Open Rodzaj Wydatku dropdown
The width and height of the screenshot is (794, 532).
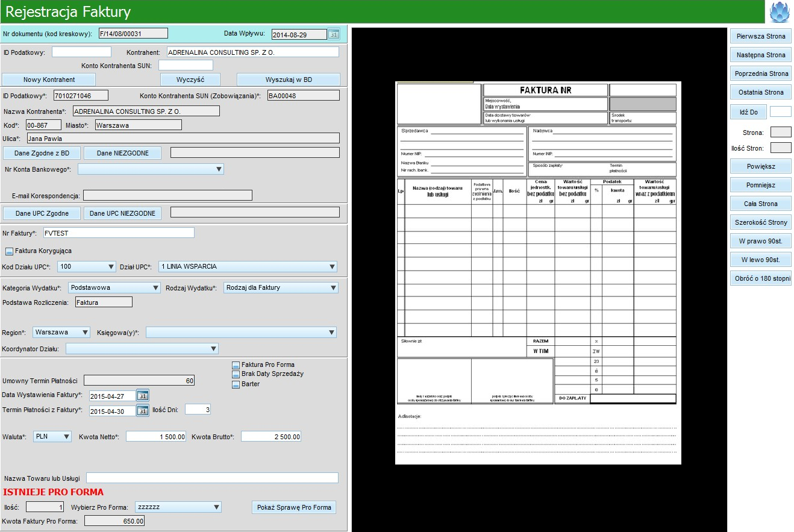[x=281, y=287]
